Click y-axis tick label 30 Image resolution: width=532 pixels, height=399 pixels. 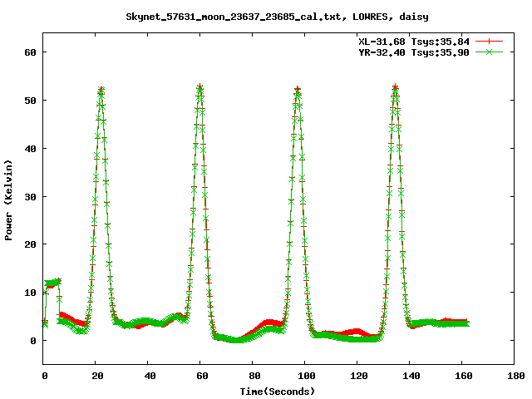(30, 197)
